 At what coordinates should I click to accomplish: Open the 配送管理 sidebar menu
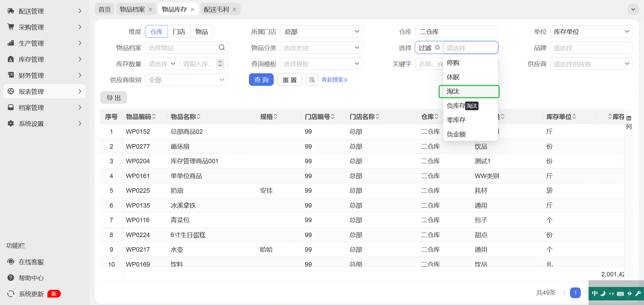point(45,11)
